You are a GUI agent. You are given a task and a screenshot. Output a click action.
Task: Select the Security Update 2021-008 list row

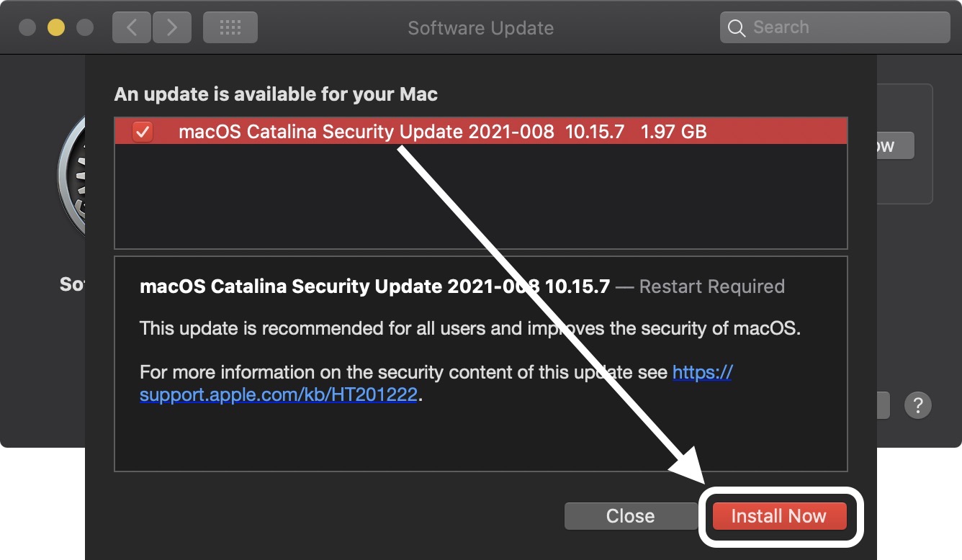(442, 132)
